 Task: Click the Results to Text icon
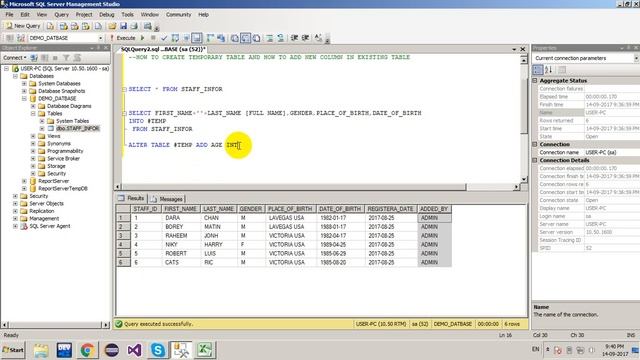click(x=235, y=38)
